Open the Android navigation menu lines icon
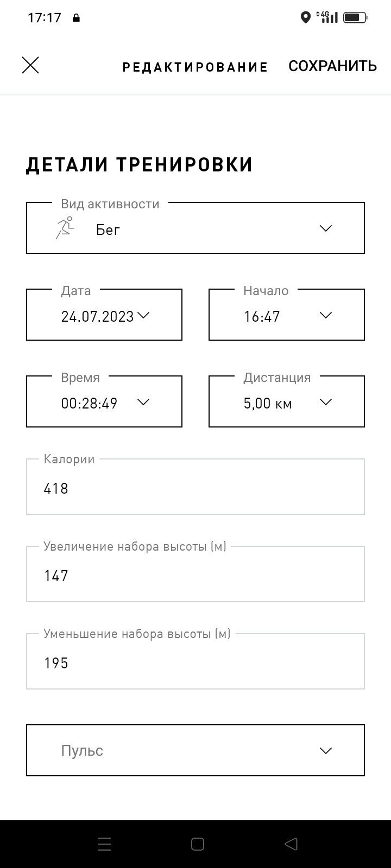Screen dimensions: 391x868 [104, 844]
